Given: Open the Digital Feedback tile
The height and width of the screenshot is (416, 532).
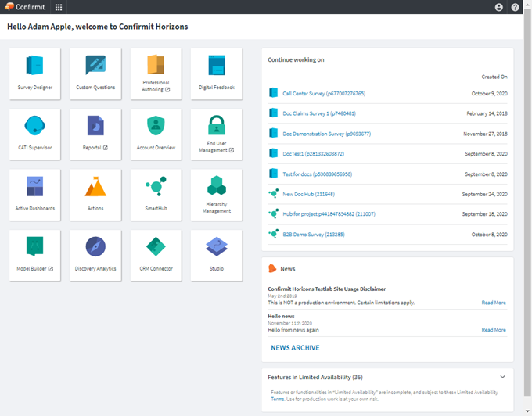Looking at the screenshot, I should pos(217,74).
